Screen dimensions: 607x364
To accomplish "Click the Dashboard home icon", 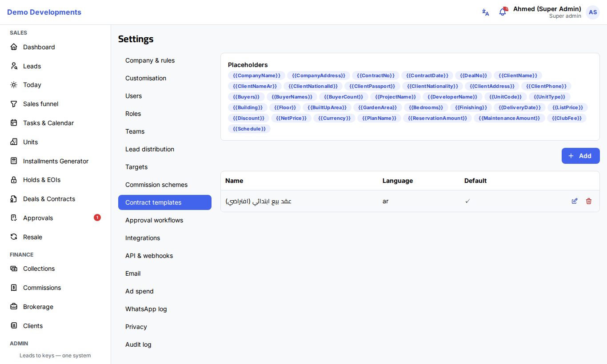I will pyautogui.click(x=14, y=47).
